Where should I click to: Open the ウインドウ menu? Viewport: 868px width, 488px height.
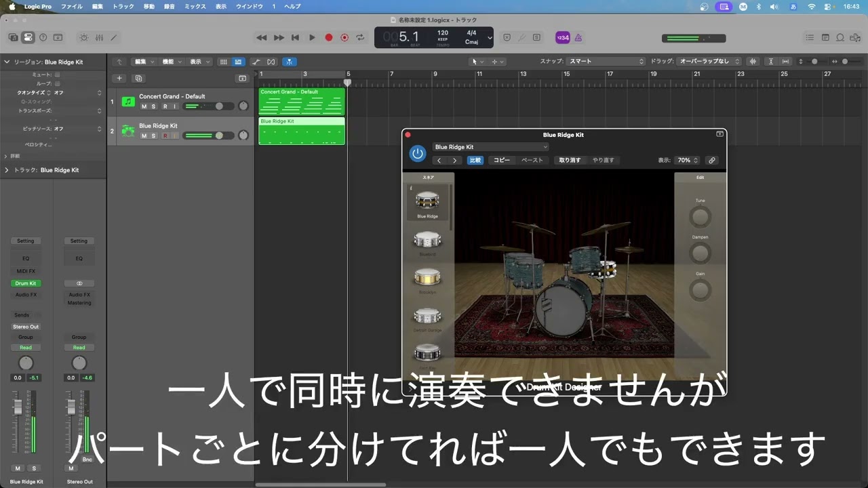pos(249,6)
